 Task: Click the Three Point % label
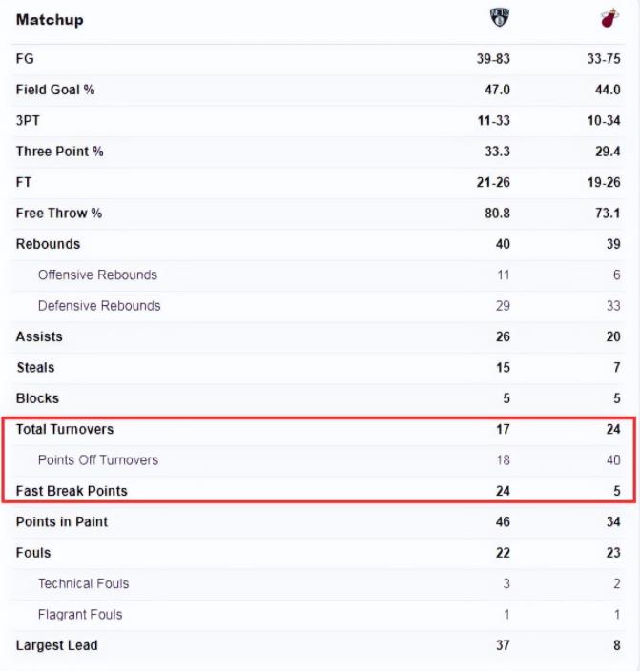(60, 152)
